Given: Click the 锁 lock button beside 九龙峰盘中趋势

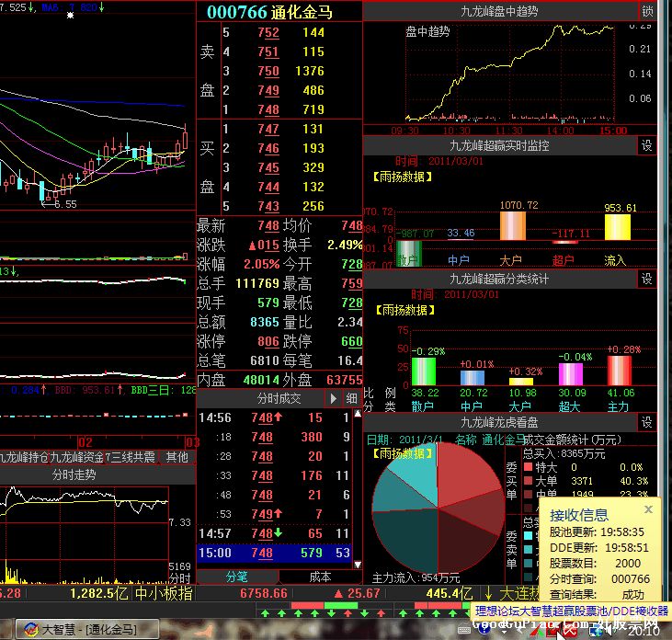Looking at the screenshot, I should click(647, 11).
